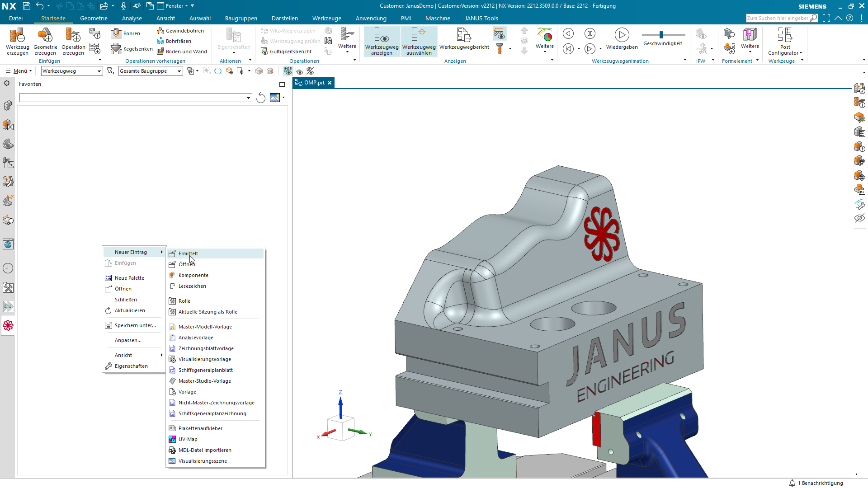The image size is (868, 488).
Task: Click the microphone icon in title bar
Action: (123, 6)
